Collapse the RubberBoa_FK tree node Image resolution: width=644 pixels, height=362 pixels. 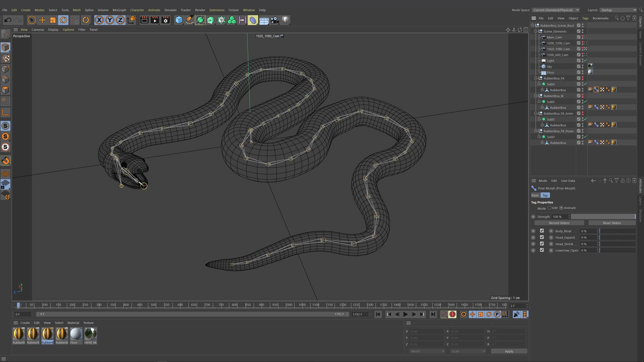[x=536, y=78]
